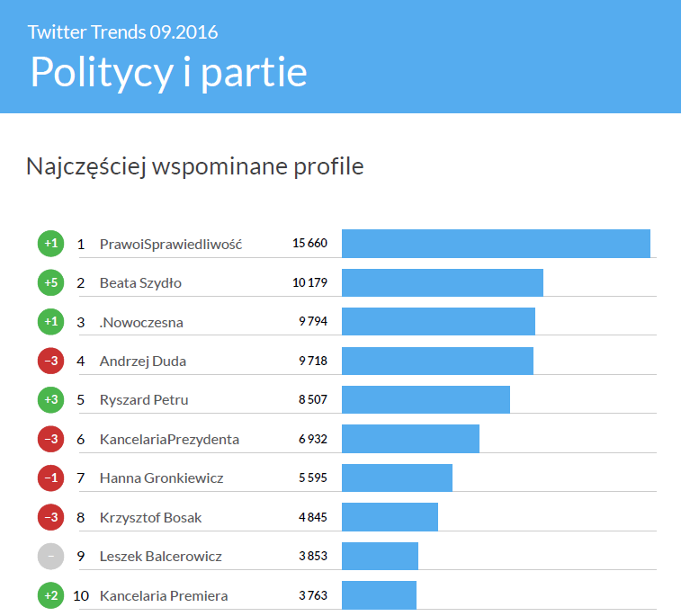This screenshot has width=681, height=616.
Task: Click the blue bar for PrawoiSprawiedliwość
Action: tap(496, 244)
